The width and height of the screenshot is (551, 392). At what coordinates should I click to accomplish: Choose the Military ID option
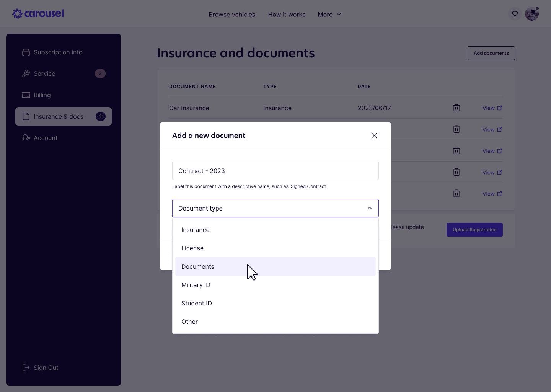[x=196, y=285]
